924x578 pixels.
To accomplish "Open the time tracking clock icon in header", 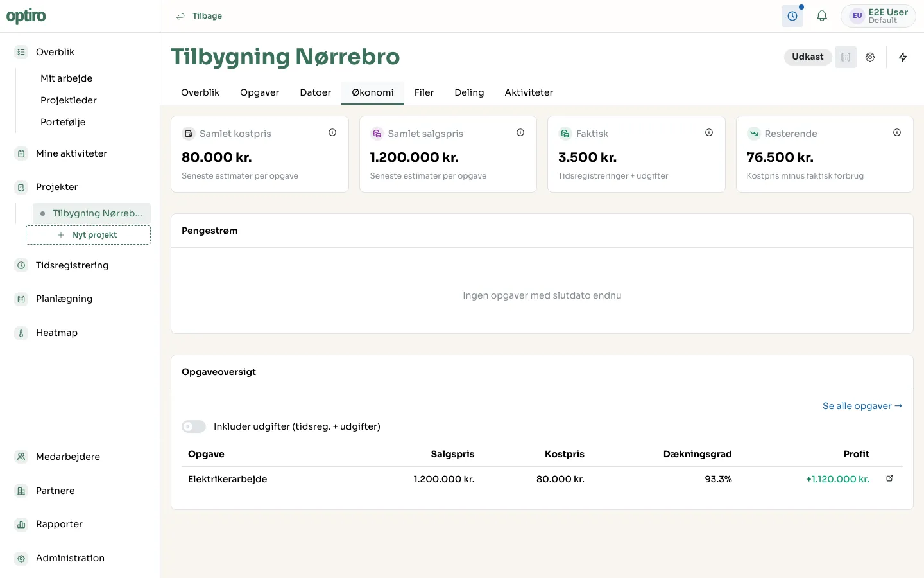I will [x=792, y=16].
